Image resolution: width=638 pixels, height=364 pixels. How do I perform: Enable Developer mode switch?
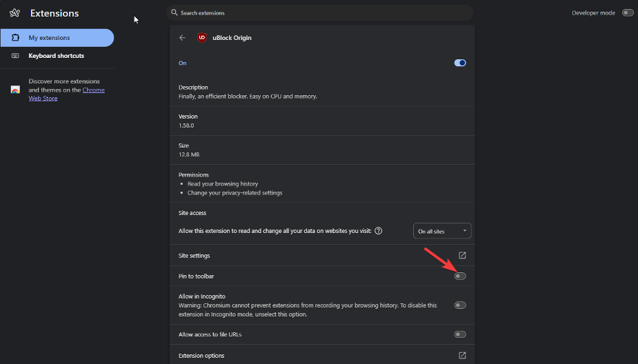click(x=628, y=13)
